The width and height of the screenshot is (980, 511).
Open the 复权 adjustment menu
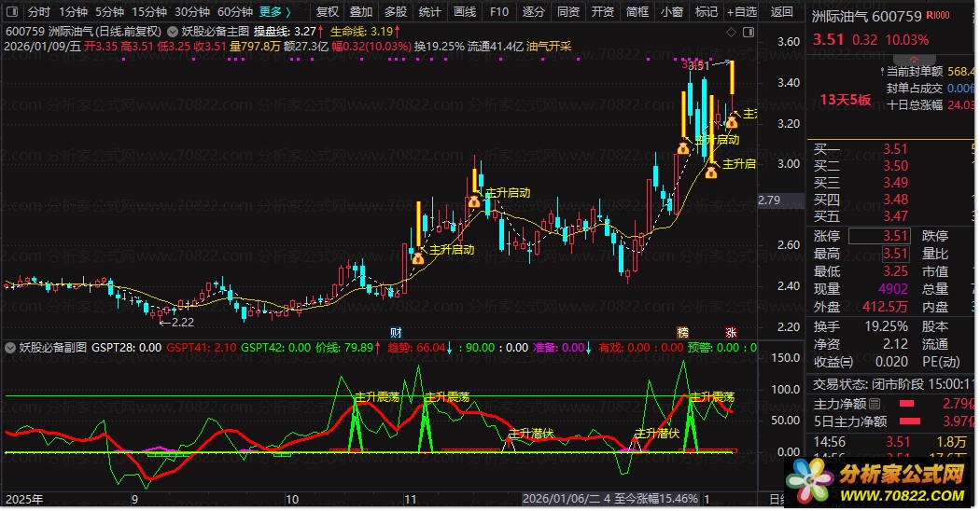(327, 12)
